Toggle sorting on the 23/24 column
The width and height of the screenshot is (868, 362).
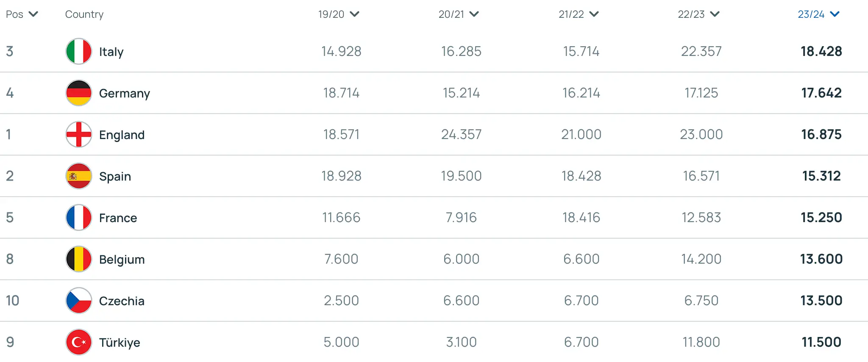point(834,14)
